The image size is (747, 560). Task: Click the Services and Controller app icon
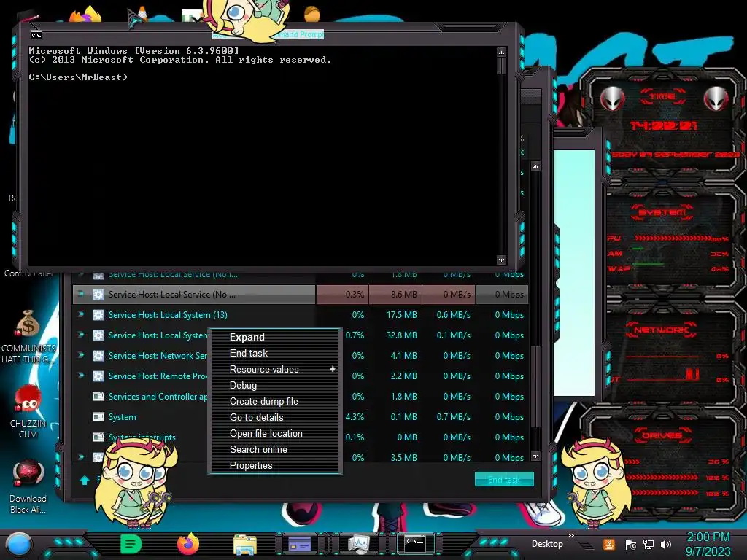coord(98,396)
